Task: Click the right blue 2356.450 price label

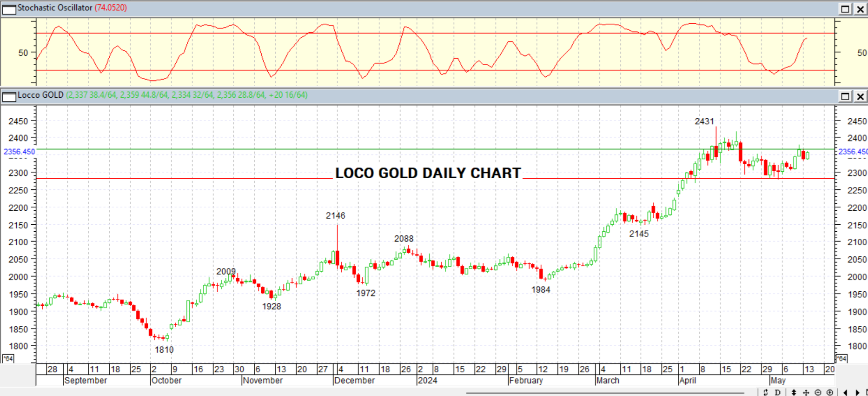Action: pos(853,152)
